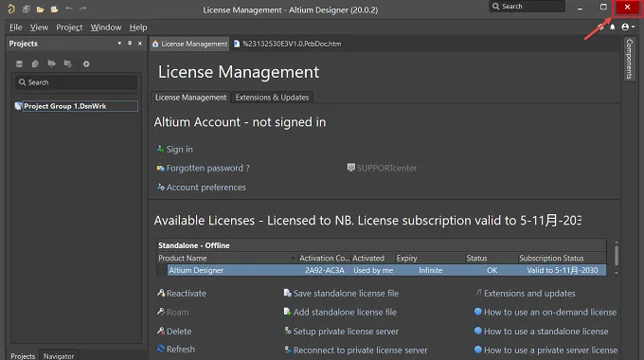Click the Undo arrow icon
This screenshot has width=644, height=360.
pyautogui.click(x=69, y=9)
